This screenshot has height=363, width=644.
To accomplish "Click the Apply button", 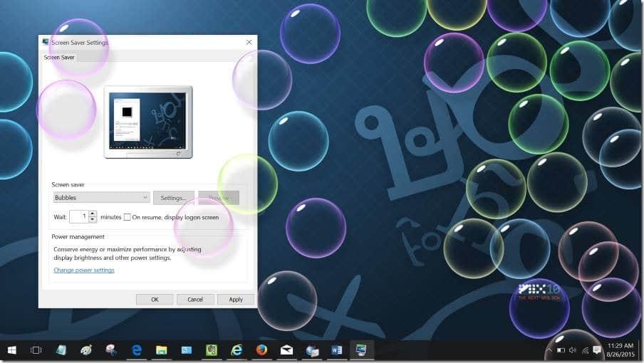I will pos(236,300).
